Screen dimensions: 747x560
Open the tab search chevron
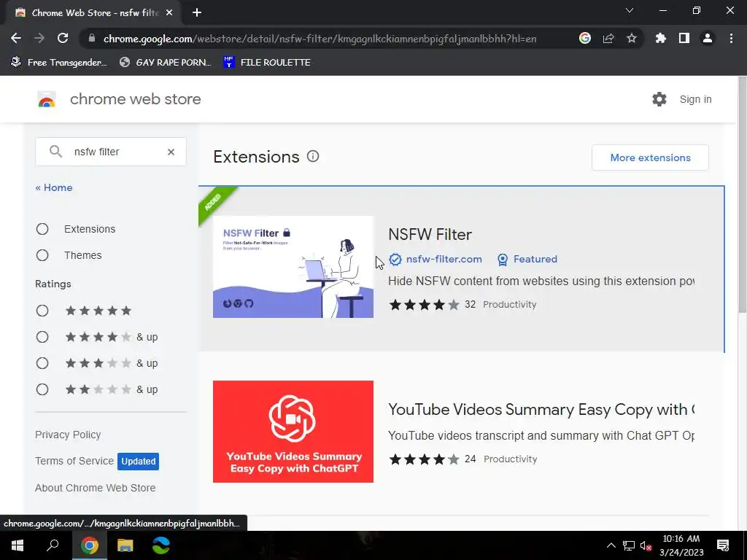click(x=630, y=10)
